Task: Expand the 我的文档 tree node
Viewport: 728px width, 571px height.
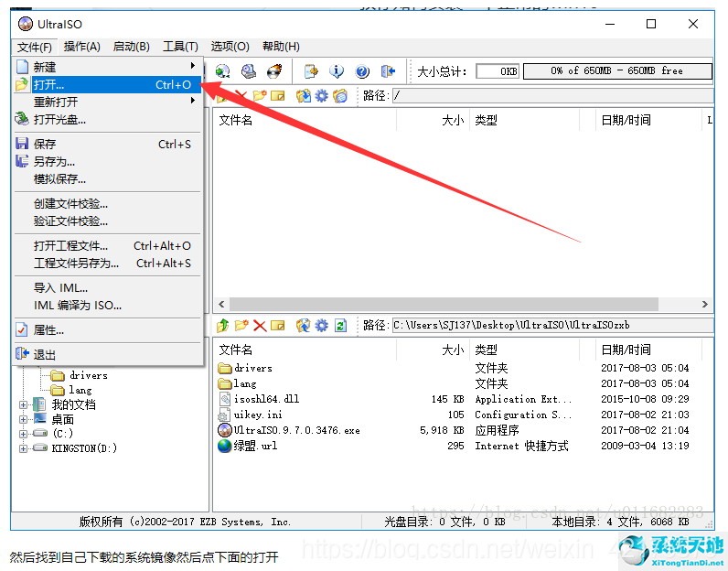Action: tap(24, 404)
